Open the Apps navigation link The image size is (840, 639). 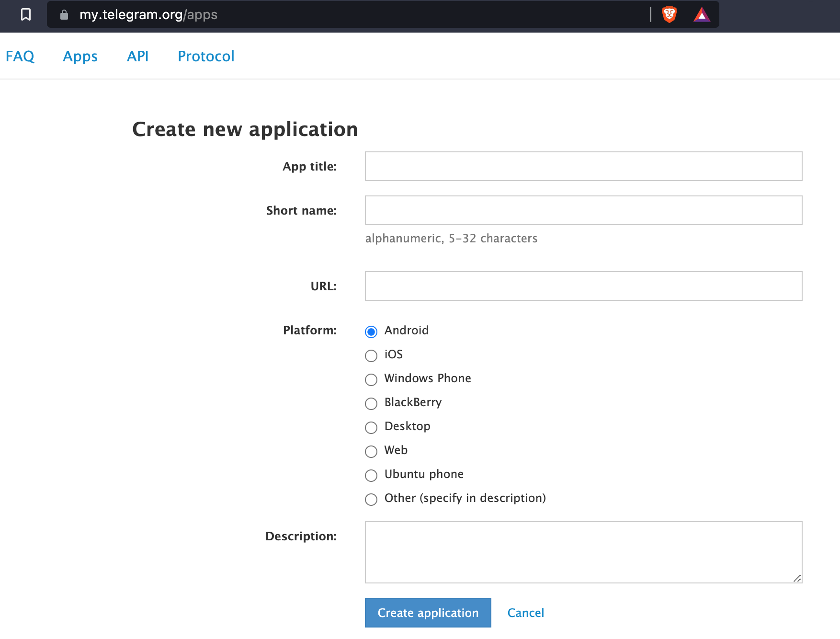point(80,56)
